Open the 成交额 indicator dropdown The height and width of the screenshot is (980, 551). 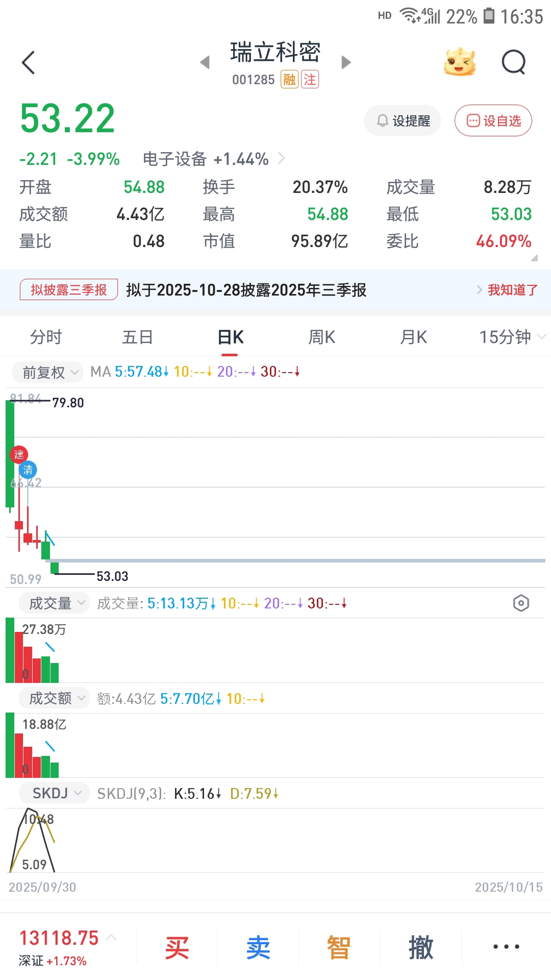[x=54, y=698]
